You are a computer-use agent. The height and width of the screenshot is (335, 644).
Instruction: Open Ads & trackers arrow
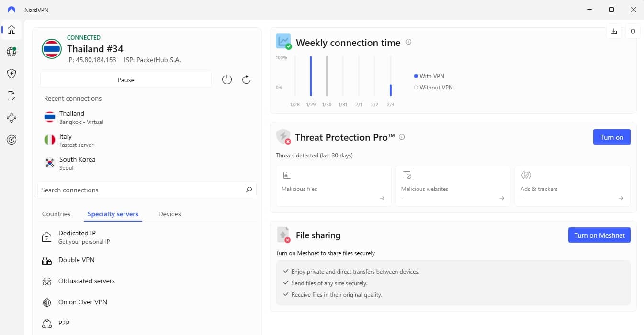click(x=621, y=198)
